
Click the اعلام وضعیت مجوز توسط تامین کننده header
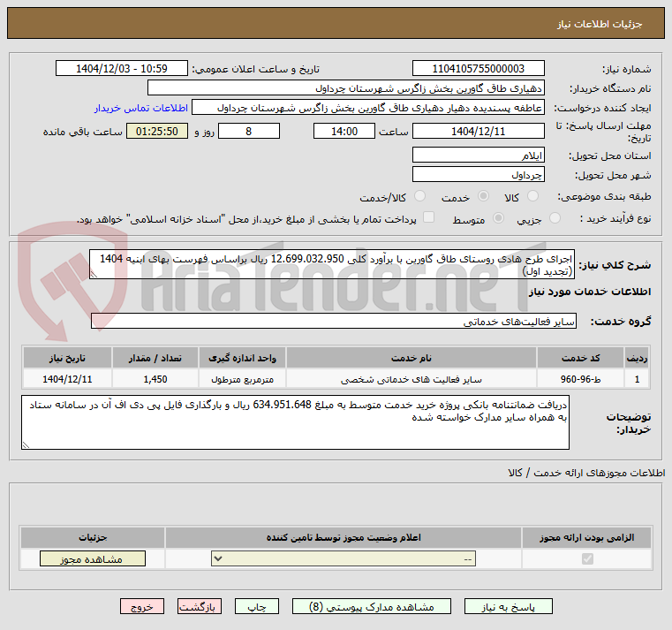coord(344,537)
